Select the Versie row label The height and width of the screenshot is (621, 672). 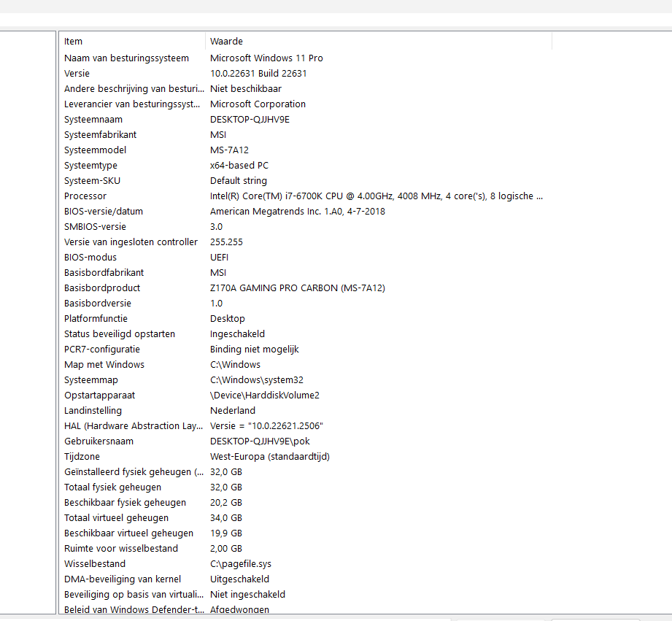(x=77, y=74)
